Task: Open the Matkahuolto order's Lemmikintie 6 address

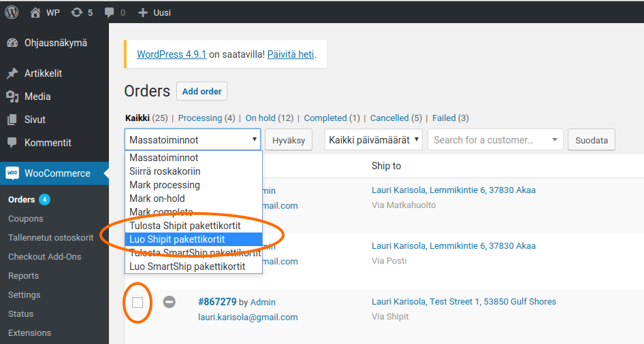Action: click(x=454, y=190)
